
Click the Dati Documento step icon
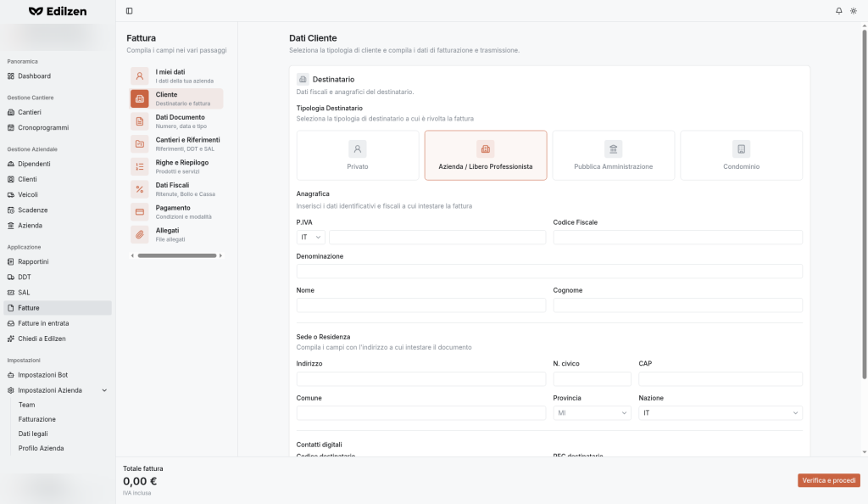tap(140, 121)
